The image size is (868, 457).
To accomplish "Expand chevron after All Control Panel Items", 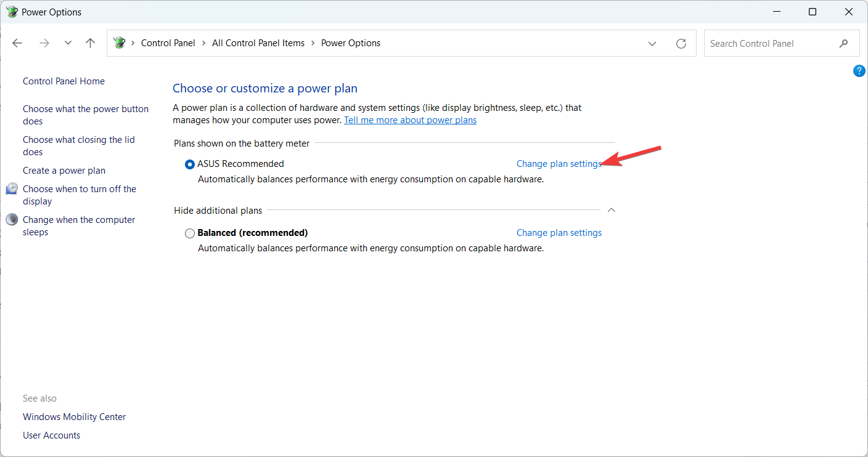I will pos(313,43).
